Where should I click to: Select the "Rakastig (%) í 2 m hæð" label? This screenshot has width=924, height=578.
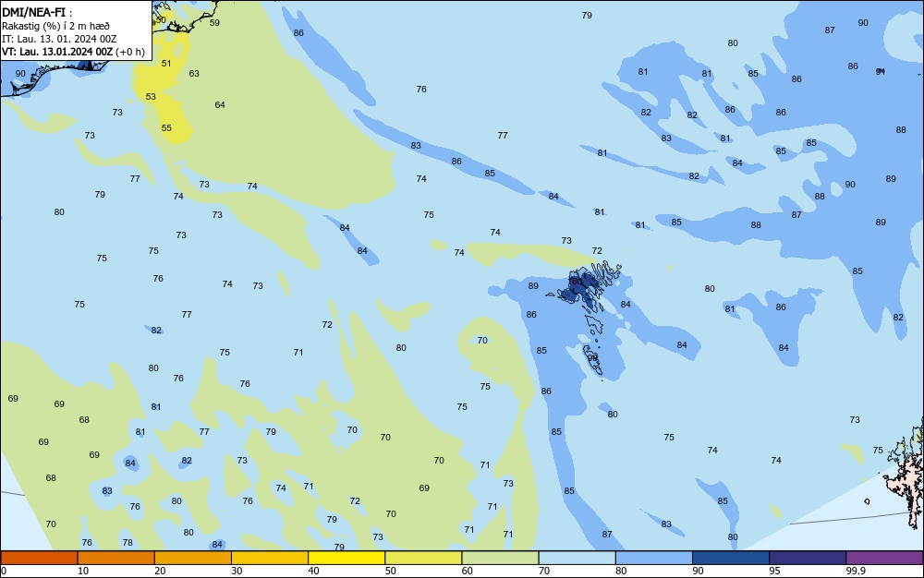click(56, 26)
